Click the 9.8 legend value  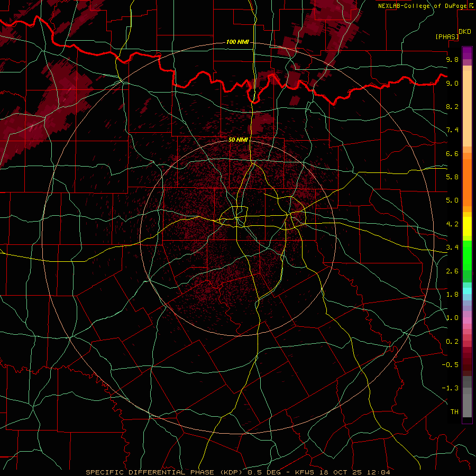[452, 60]
